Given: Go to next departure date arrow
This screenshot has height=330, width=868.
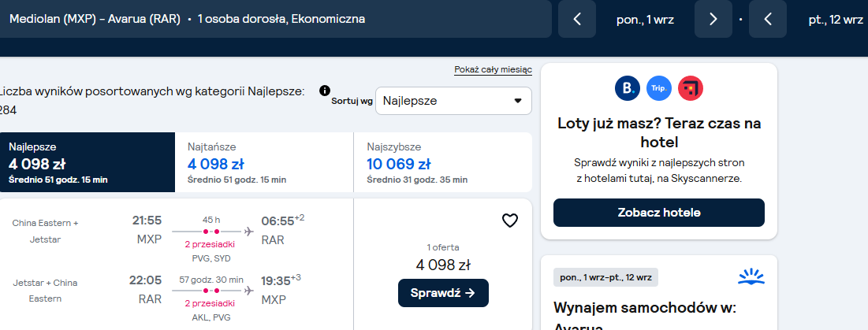Looking at the screenshot, I should click(713, 20).
